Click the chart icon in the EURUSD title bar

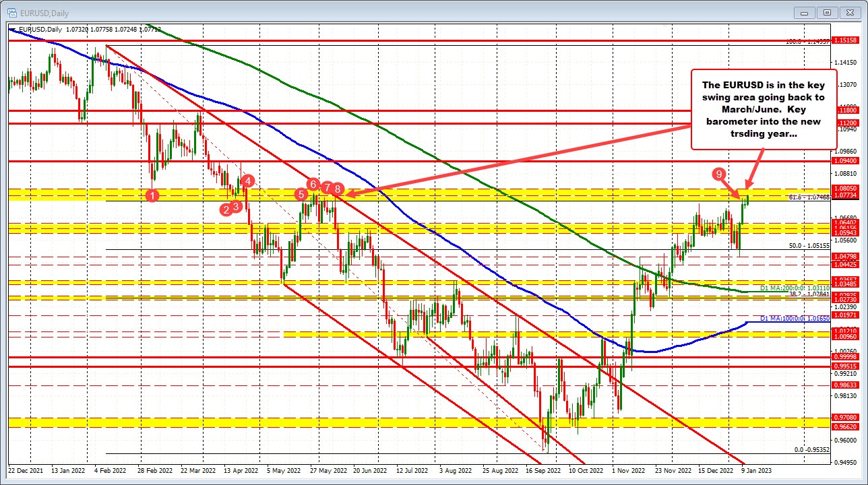[x=12, y=12]
